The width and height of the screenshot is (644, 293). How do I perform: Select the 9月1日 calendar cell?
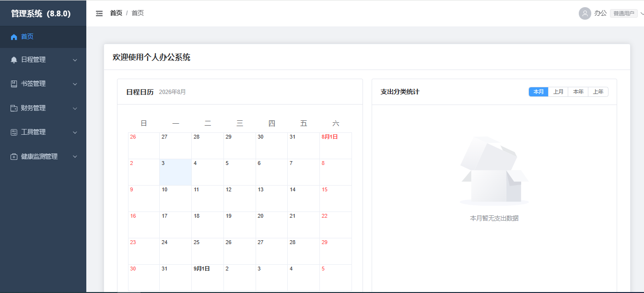[x=208, y=278]
